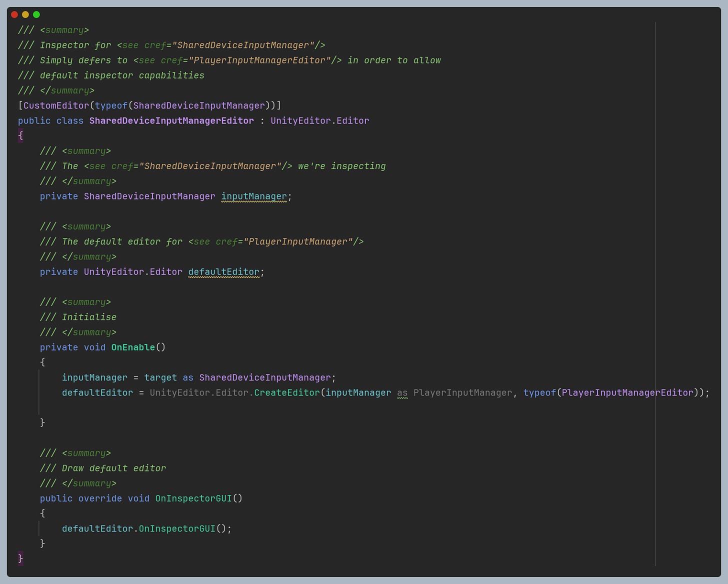Select the underlined defaultEditor field name

click(223, 272)
